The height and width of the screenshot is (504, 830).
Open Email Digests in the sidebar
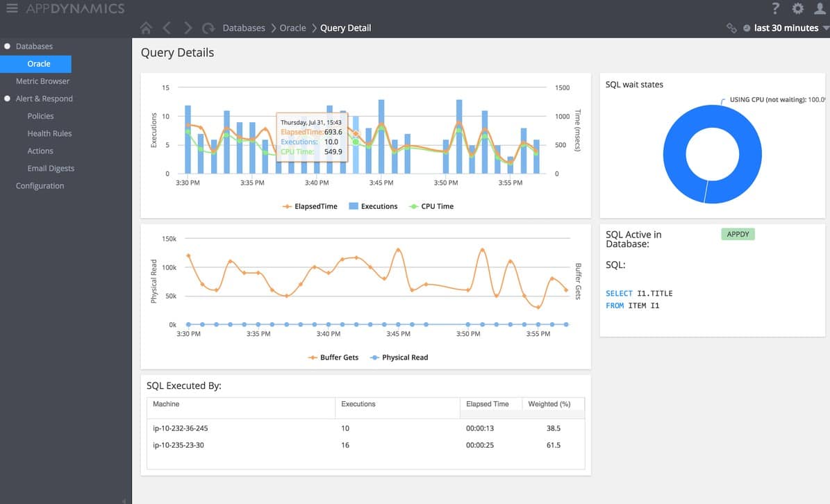51,168
